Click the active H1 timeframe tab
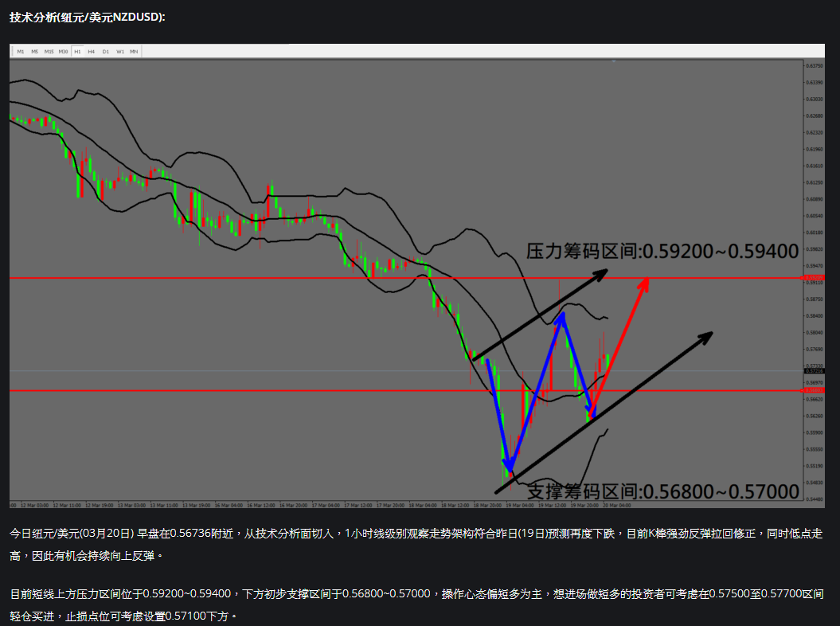This screenshot has height=626, width=840. [x=78, y=52]
